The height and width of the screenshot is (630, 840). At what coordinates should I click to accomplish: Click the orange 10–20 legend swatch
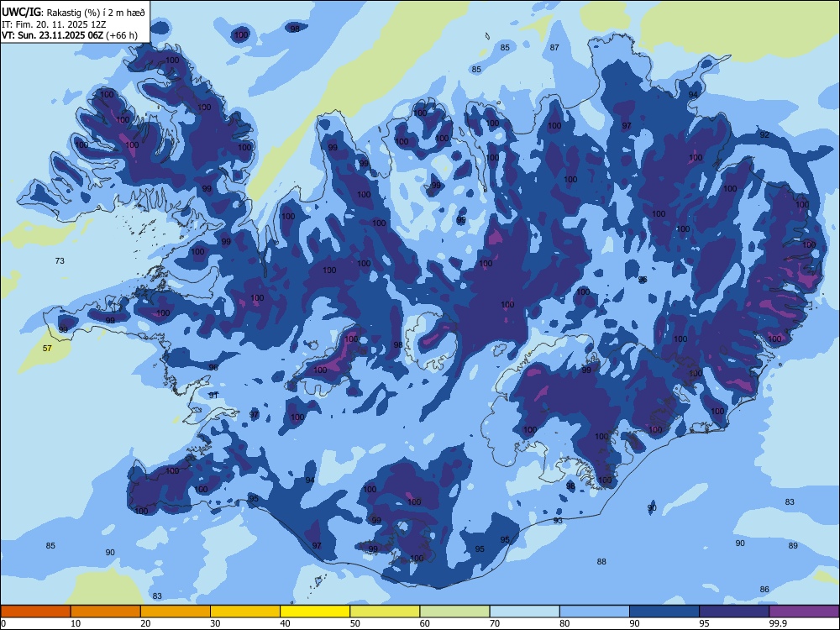(106, 612)
